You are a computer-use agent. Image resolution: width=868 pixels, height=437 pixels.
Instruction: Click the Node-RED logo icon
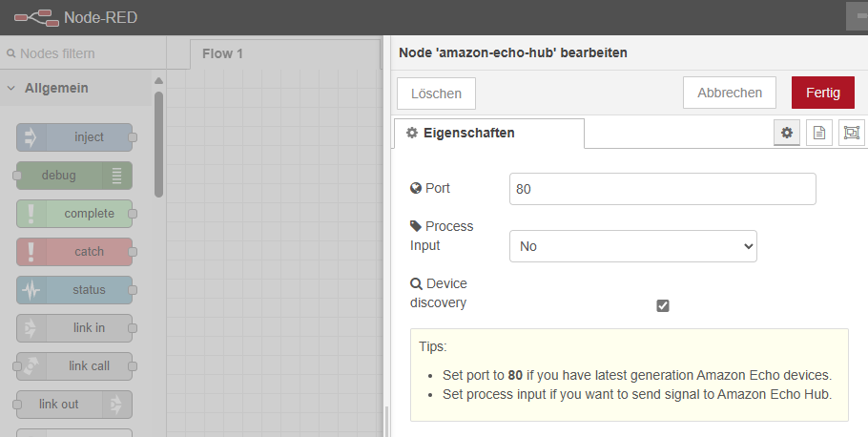(36, 18)
